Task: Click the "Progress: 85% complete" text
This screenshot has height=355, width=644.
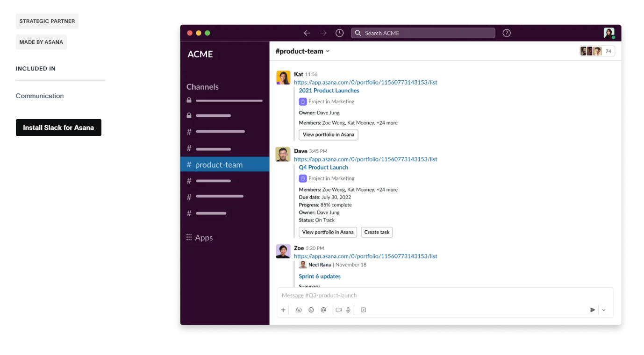Action: (325, 205)
